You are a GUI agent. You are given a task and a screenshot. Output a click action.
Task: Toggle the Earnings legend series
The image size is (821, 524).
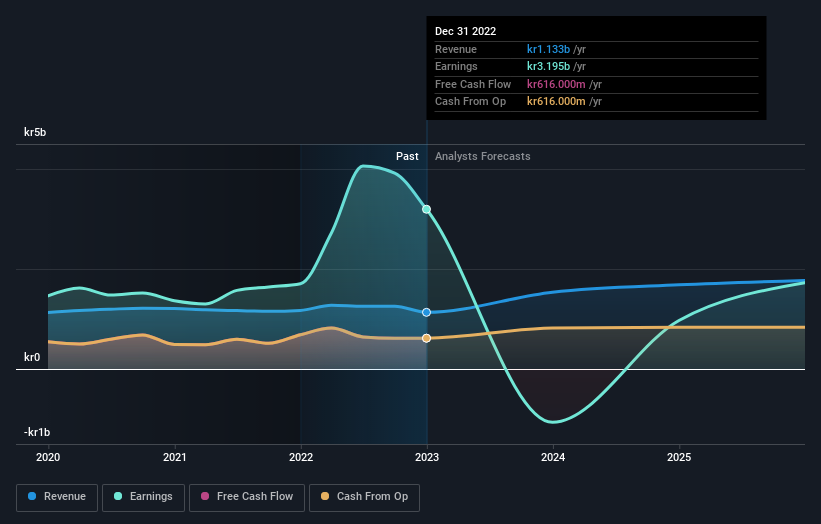point(143,497)
